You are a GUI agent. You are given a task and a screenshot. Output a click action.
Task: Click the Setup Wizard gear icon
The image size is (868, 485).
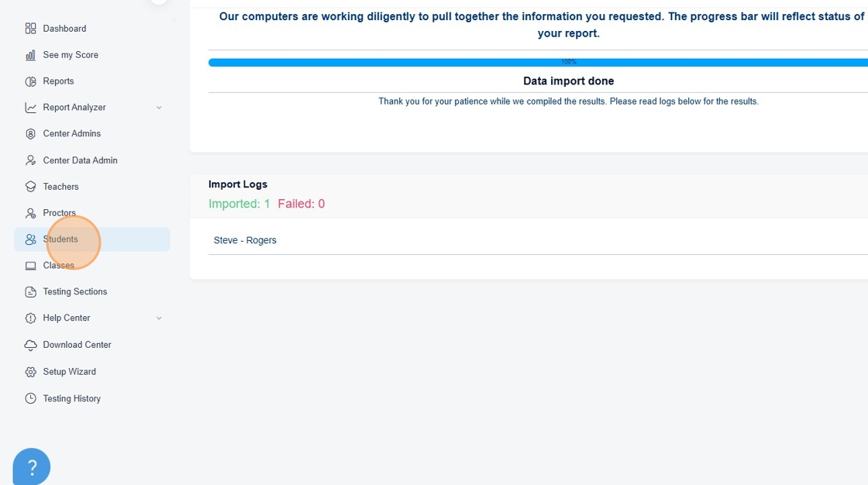click(x=30, y=372)
